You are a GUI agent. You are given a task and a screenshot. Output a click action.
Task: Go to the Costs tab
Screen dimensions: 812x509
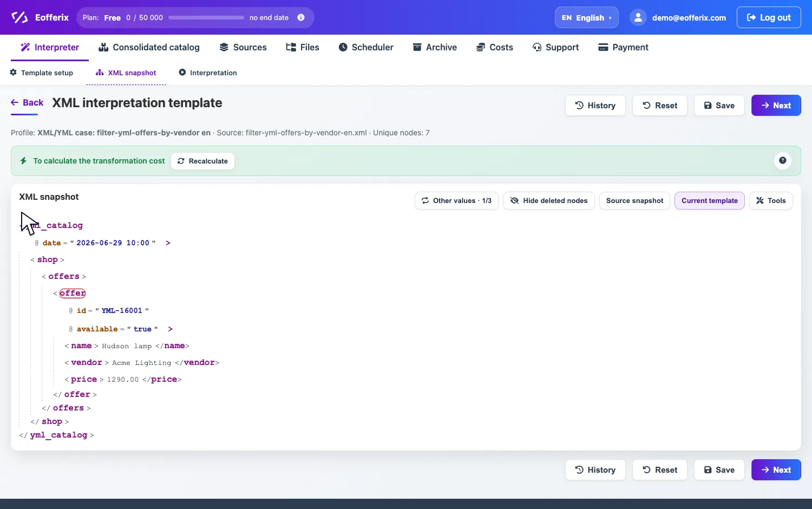pos(495,47)
